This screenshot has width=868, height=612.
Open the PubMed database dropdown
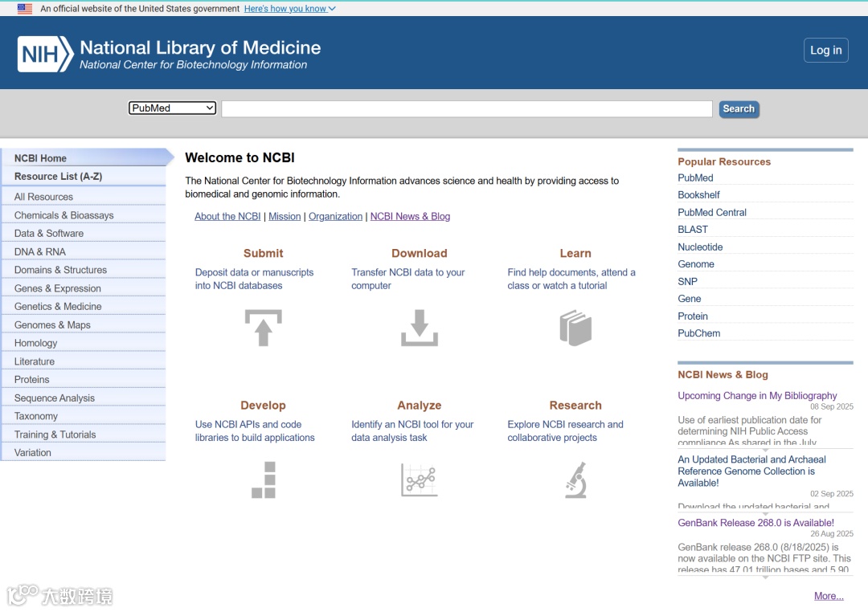tap(172, 108)
